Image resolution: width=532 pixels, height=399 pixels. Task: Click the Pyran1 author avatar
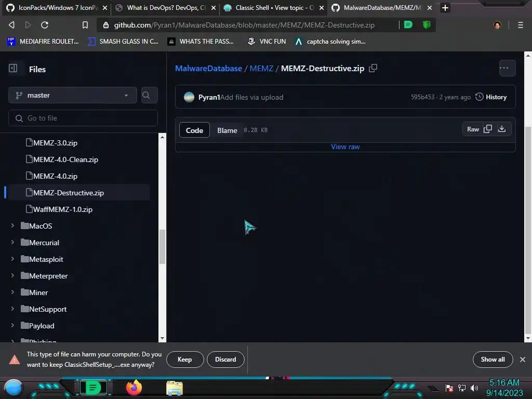tap(189, 97)
